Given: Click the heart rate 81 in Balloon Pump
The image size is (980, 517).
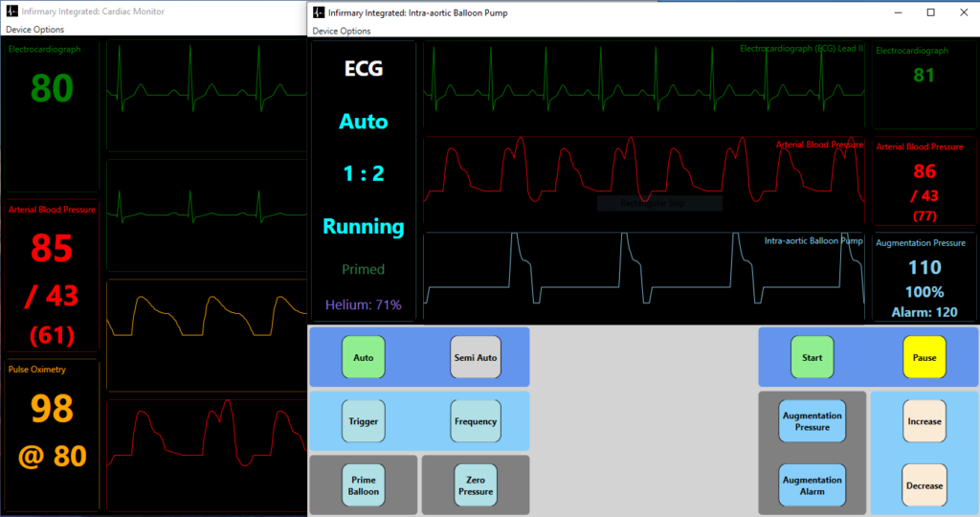Looking at the screenshot, I should 924,75.
